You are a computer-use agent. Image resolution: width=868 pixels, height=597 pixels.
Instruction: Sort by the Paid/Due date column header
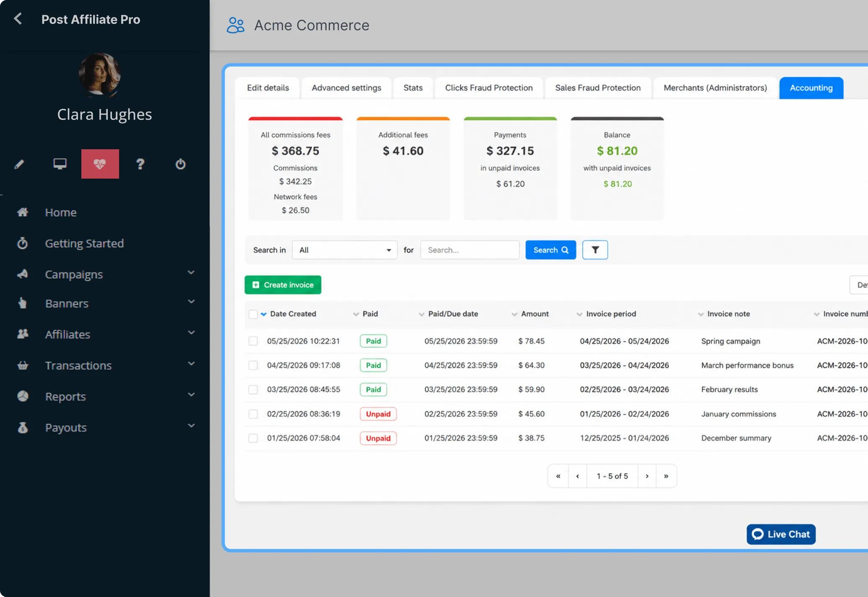[453, 314]
